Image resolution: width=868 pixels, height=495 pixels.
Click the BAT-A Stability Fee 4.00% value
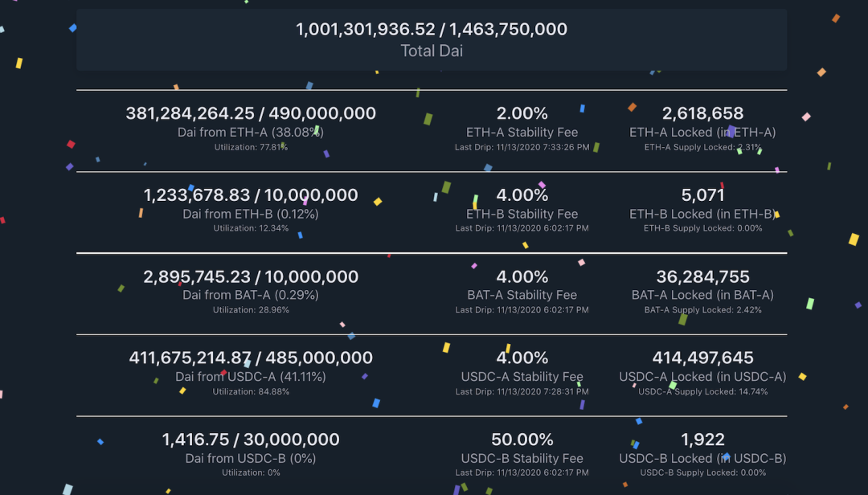(522, 277)
